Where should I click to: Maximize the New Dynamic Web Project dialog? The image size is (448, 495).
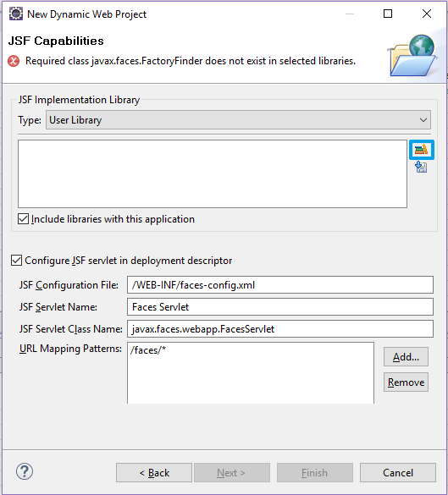pyautogui.click(x=388, y=14)
